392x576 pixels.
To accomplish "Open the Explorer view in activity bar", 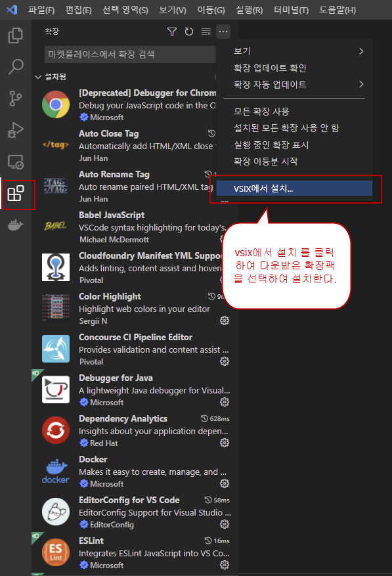I will pos(15,35).
